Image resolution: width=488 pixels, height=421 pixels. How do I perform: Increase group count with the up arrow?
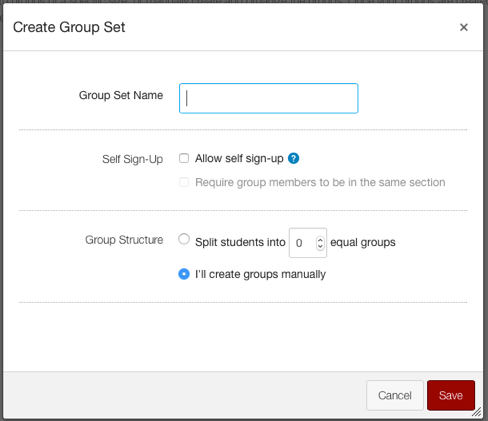coord(320,240)
